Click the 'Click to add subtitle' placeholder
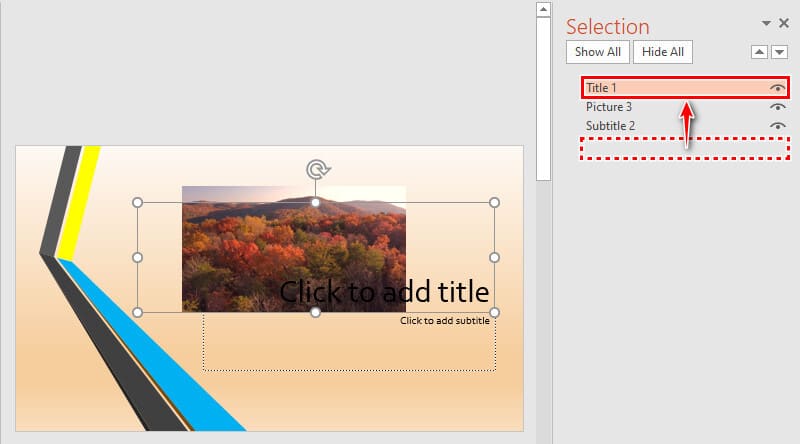The image size is (800, 444). [x=444, y=320]
